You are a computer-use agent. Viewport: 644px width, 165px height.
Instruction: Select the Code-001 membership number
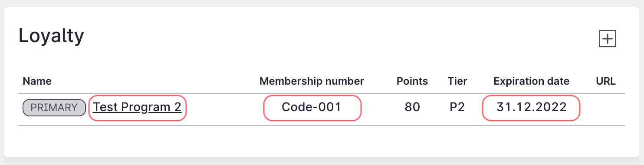[x=312, y=107]
